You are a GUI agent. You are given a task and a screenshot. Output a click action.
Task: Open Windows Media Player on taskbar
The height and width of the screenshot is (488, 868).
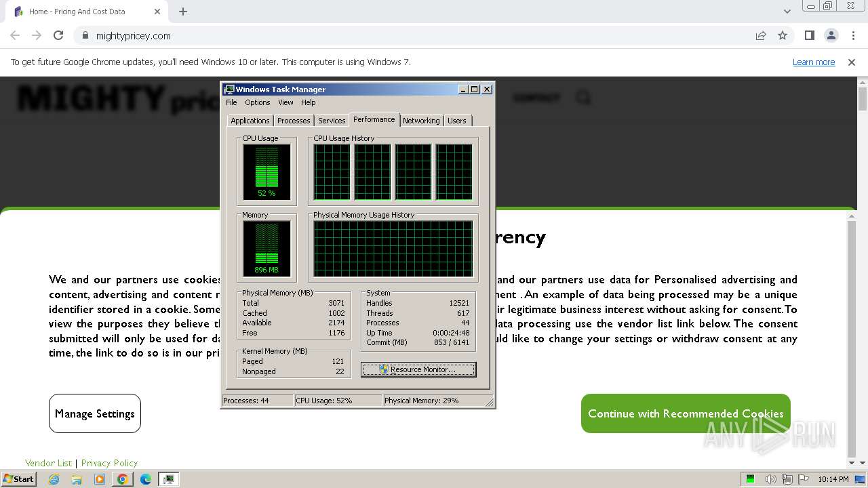click(100, 479)
